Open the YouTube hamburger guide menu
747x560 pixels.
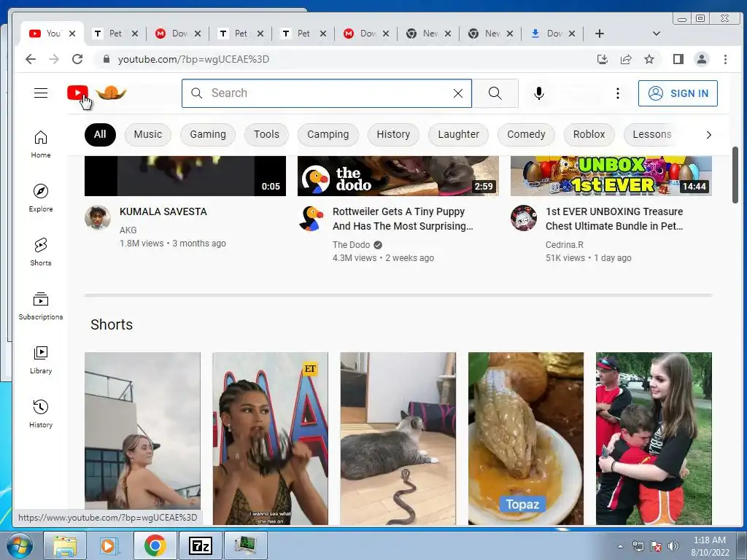tap(41, 93)
